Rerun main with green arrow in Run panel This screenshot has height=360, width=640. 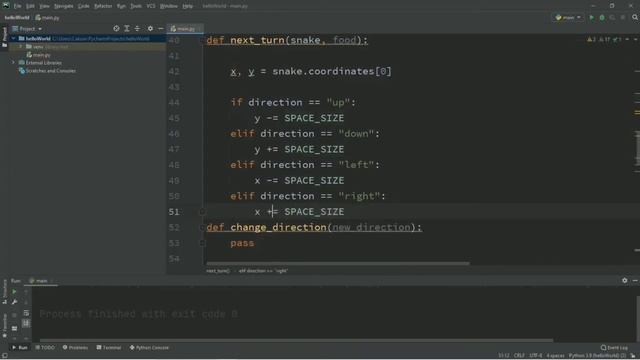tap(14, 292)
